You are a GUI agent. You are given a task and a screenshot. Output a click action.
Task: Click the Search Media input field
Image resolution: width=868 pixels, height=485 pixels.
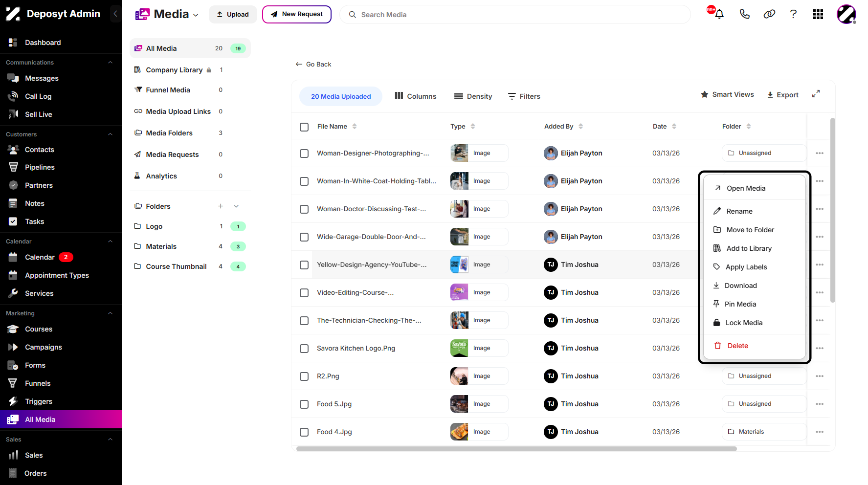tap(515, 15)
